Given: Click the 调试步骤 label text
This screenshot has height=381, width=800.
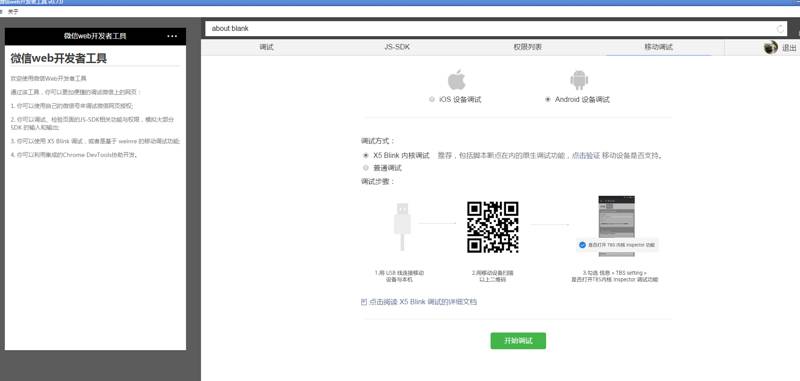Looking at the screenshot, I should (x=378, y=181).
